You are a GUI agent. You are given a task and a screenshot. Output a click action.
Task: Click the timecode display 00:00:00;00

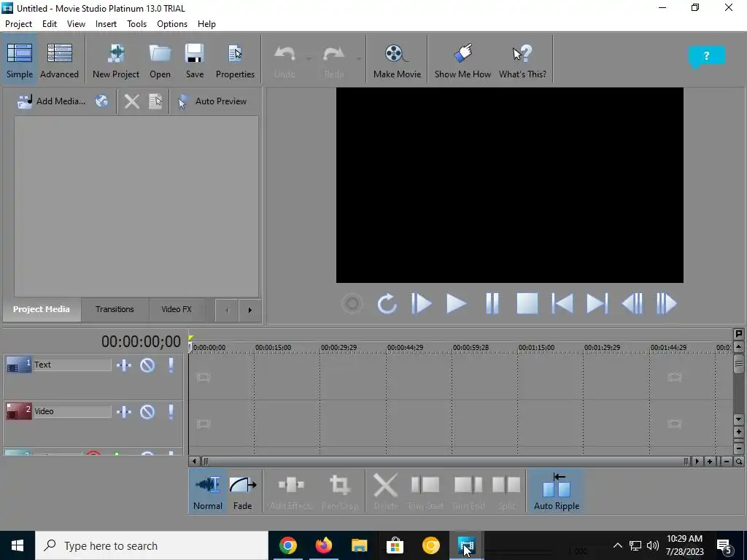pyautogui.click(x=141, y=341)
